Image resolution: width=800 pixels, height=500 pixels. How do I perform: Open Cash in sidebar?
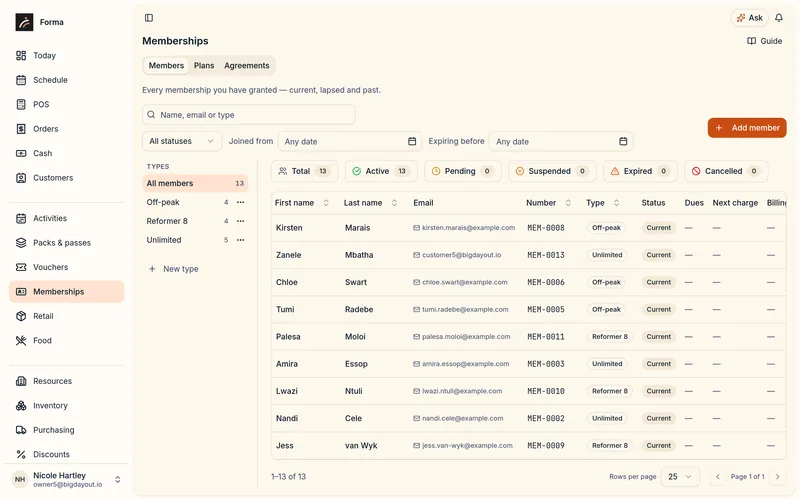pos(66,154)
